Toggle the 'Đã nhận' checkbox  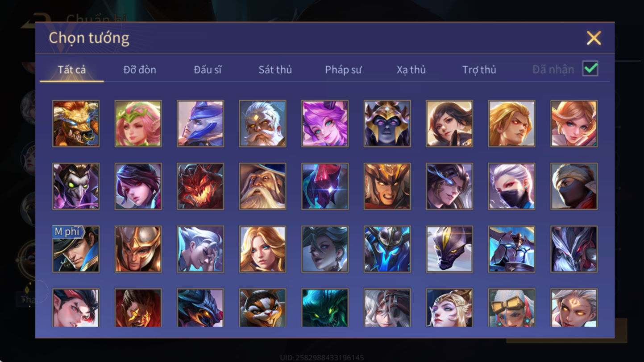coord(590,69)
